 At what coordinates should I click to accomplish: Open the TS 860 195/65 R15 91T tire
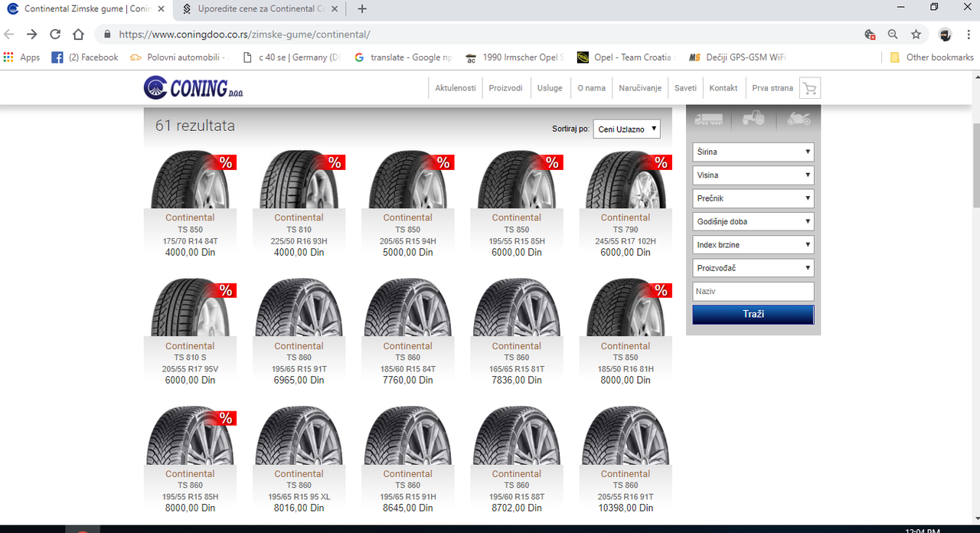tap(299, 332)
